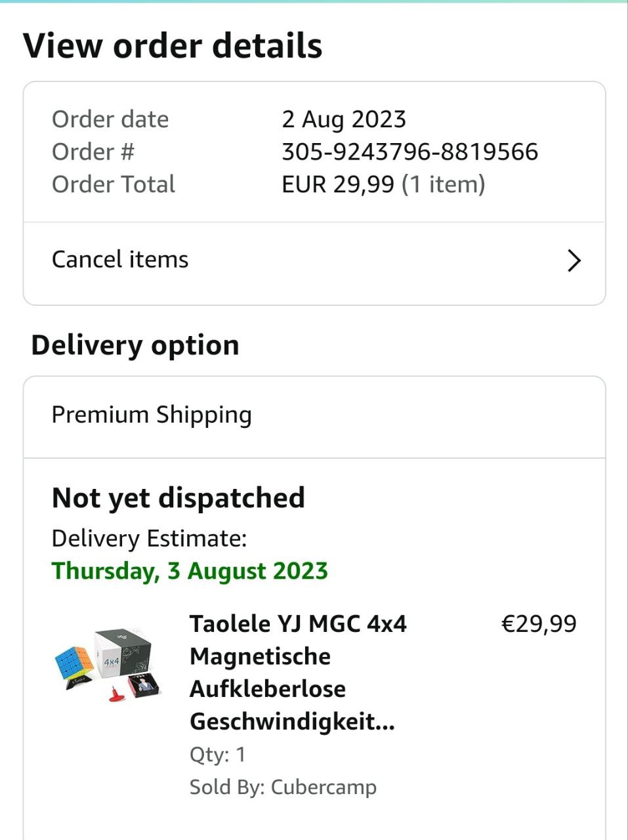Open the Cancel items option

(120, 260)
